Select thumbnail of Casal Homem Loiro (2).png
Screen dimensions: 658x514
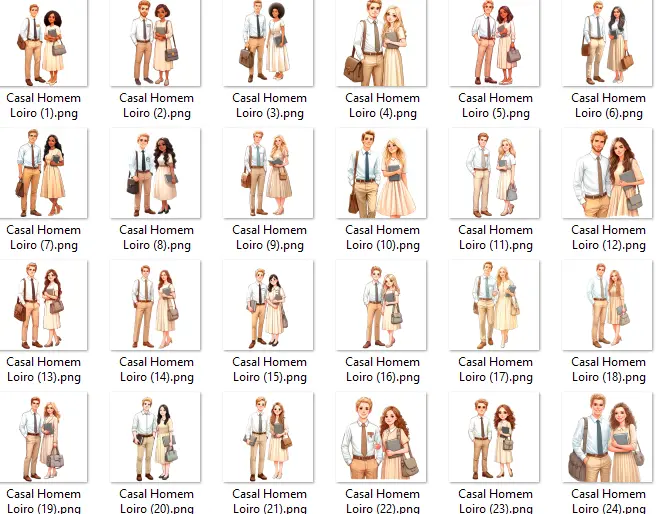coord(155,43)
